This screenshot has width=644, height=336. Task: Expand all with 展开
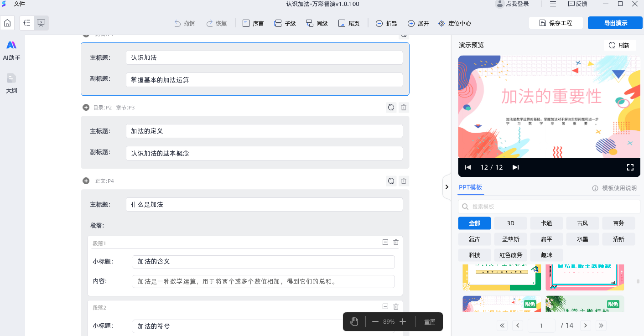(418, 23)
